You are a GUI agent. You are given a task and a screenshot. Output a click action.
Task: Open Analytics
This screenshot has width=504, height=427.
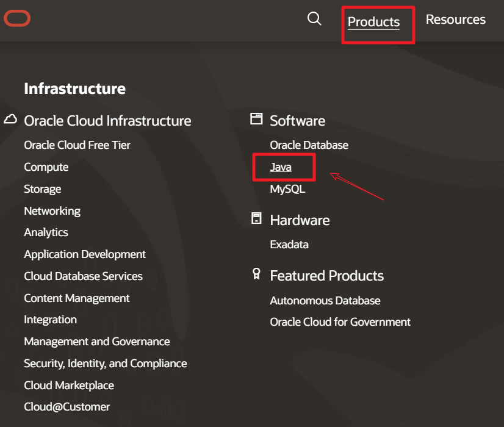tap(46, 232)
